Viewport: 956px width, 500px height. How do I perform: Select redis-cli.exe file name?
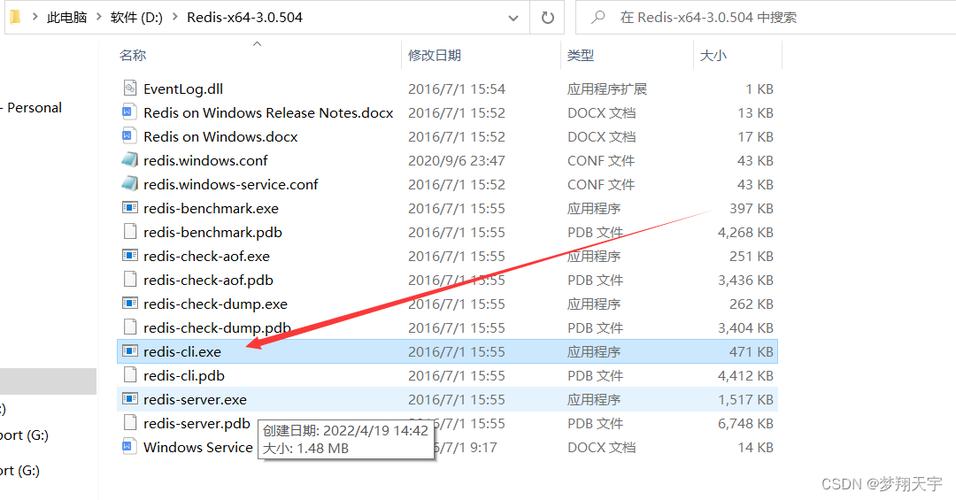pos(182,352)
